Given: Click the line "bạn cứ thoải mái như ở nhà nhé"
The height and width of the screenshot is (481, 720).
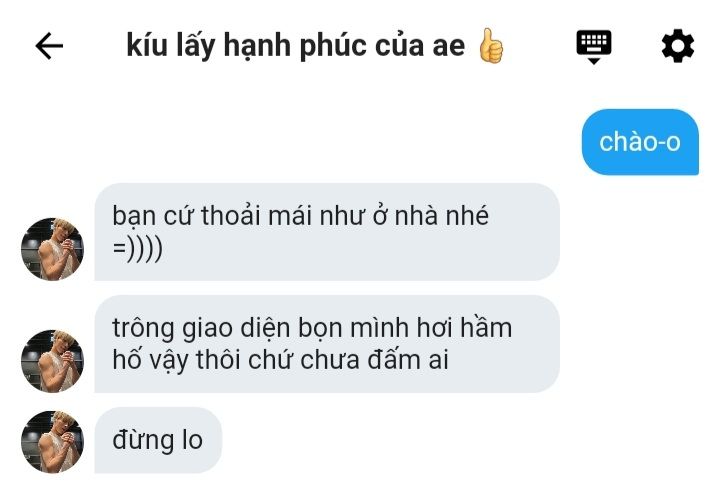Looking at the screenshot, I should (300, 216).
